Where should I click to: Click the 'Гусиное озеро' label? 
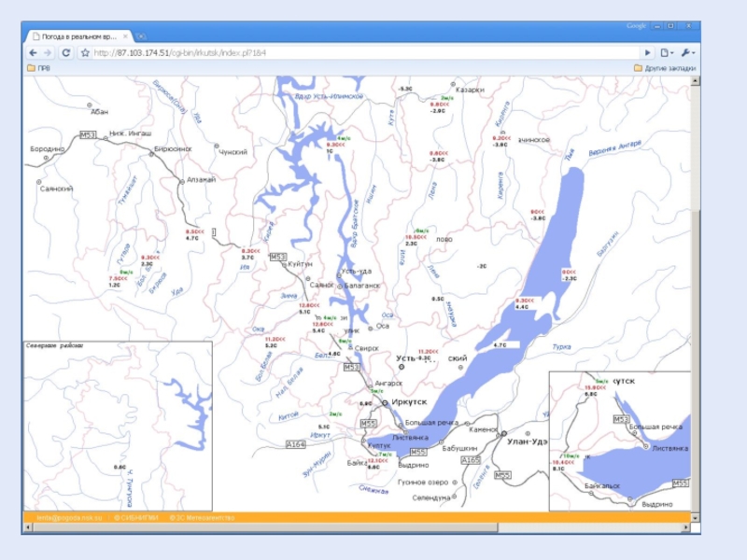pyautogui.click(x=423, y=483)
